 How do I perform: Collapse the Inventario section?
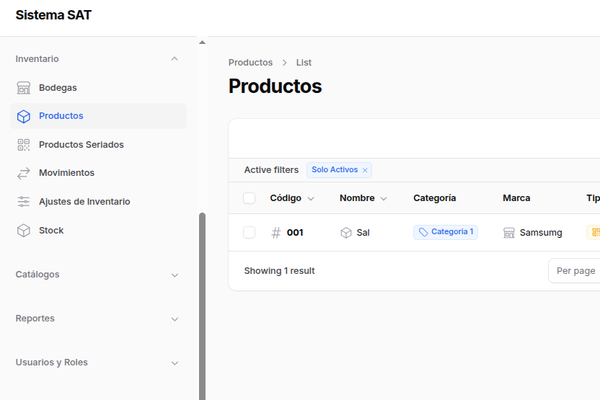175,59
